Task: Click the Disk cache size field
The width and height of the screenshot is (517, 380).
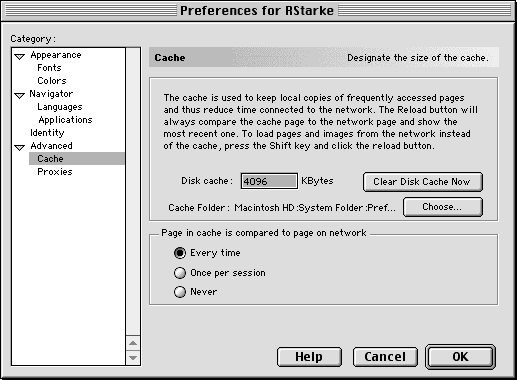Action: pos(269,181)
